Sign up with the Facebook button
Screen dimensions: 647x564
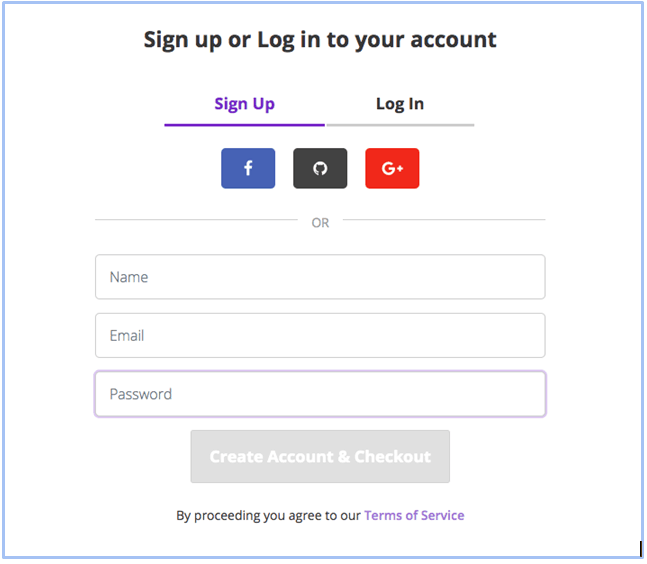[x=248, y=168]
